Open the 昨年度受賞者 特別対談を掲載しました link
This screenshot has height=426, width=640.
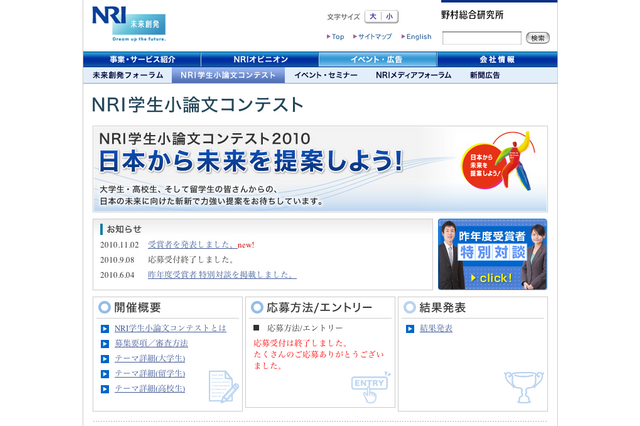[222, 275]
